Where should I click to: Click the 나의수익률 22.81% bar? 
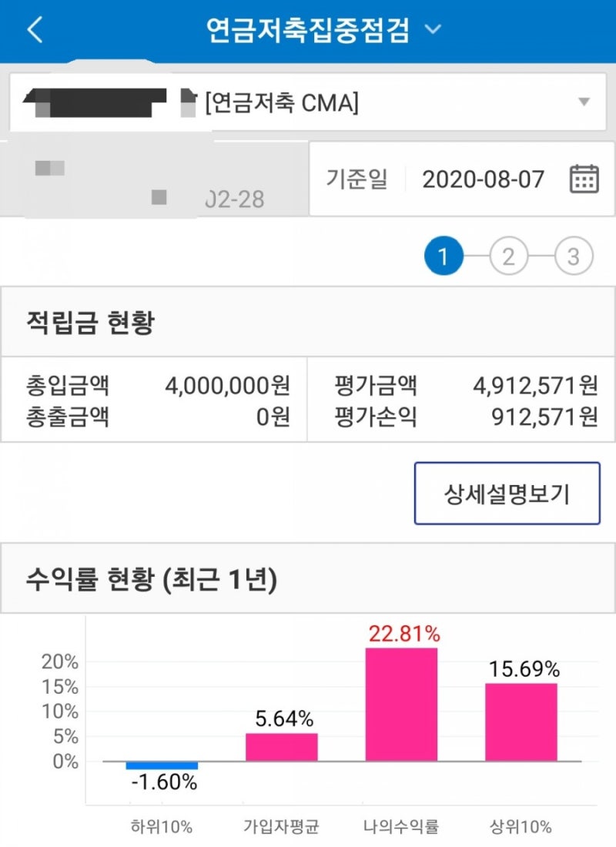[x=401, y=705]
